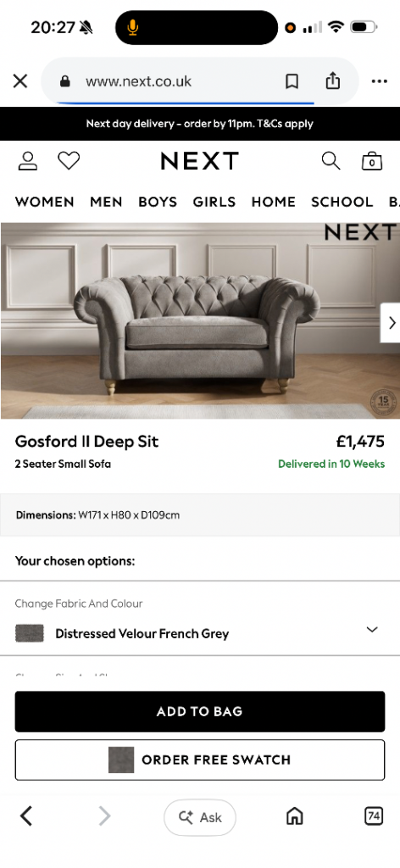Select the Distressed Velour French Grey swatch
Viewport: 400px width, 868px height.
[x=30, y=633]
